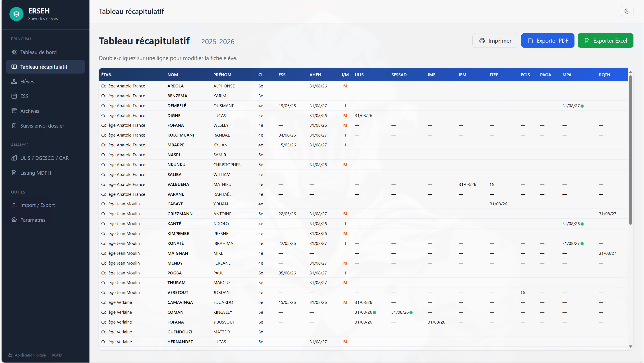Click the Suivis envoi dossier clipboard icon
The height and width of the screenshot is (363, 644).
coord(14,126)
